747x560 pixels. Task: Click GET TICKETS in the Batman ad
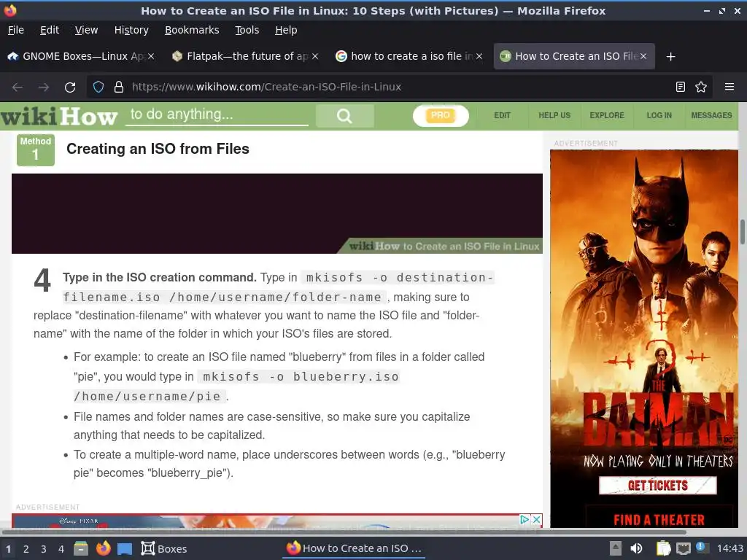click(658, 485)
